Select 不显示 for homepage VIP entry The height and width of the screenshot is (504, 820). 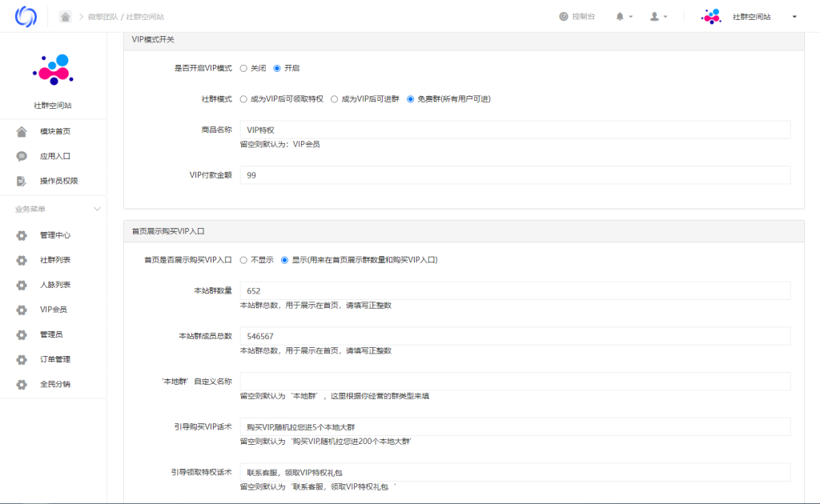243,260
